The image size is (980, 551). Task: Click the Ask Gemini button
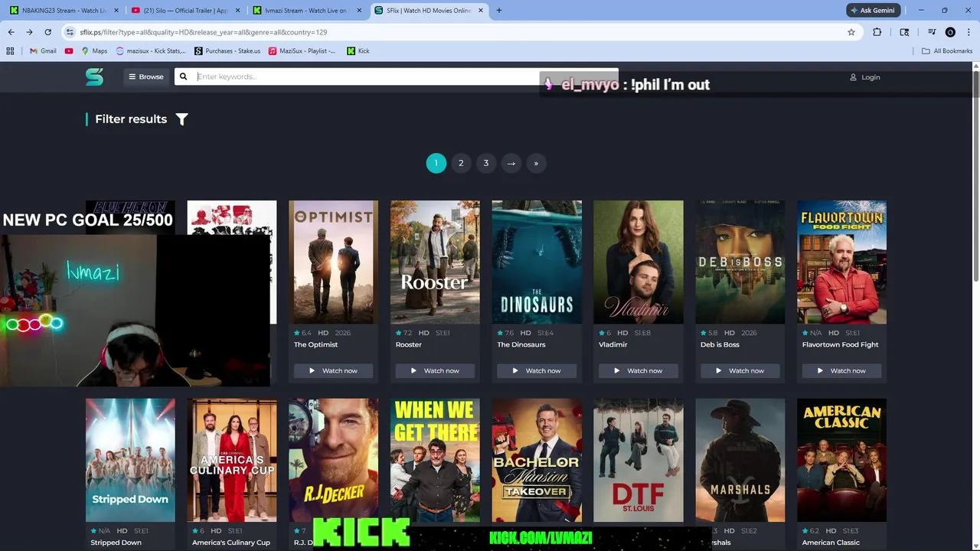pos(872,11)
